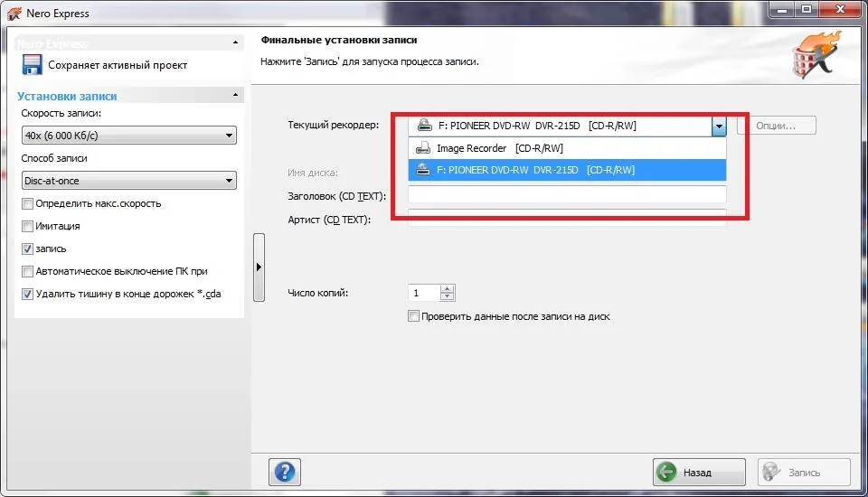
Task: Decrease Число копий with down arrow
Action: click(x=448, y=296)
